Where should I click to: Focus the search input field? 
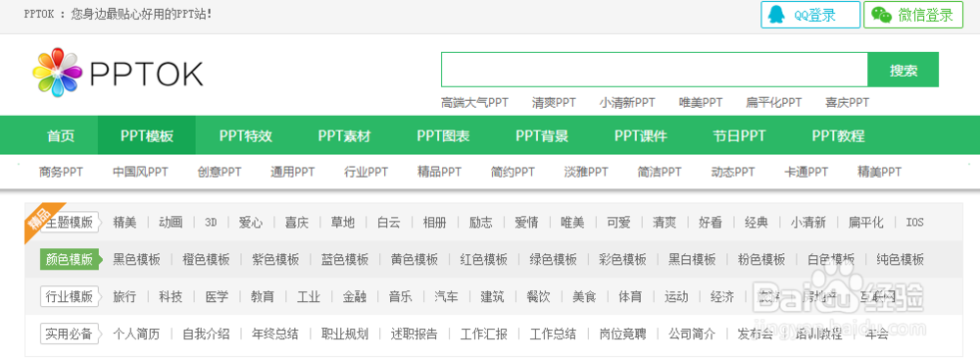click(x=655, y=70)
